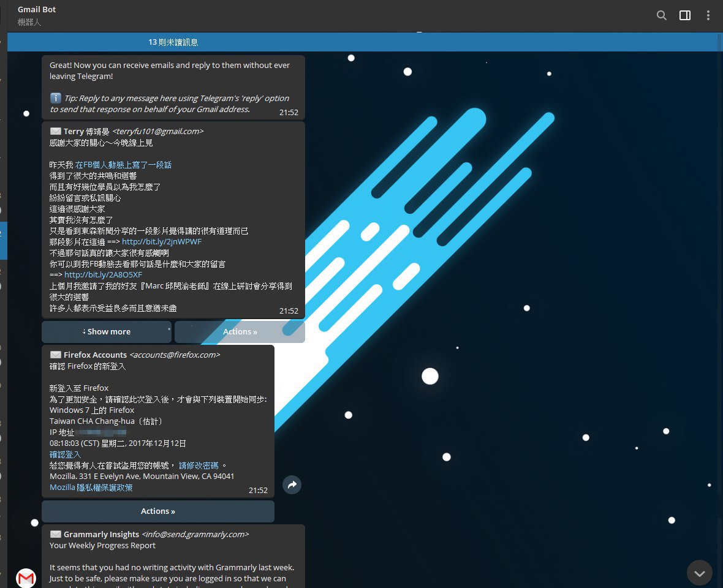Open the bit.ly/2jnWPWF link
Screen dimensions: 723x588
162,242
